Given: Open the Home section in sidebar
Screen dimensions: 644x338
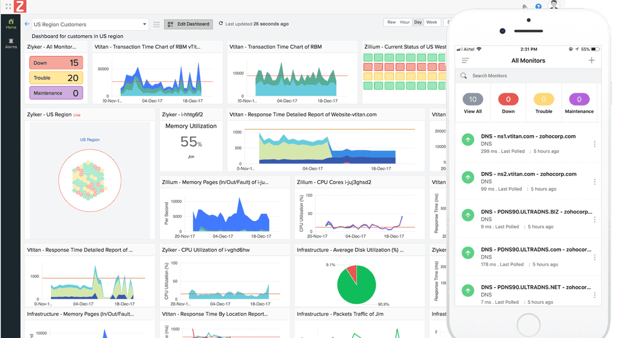Looking at the screenshot, I should (11, 24).
